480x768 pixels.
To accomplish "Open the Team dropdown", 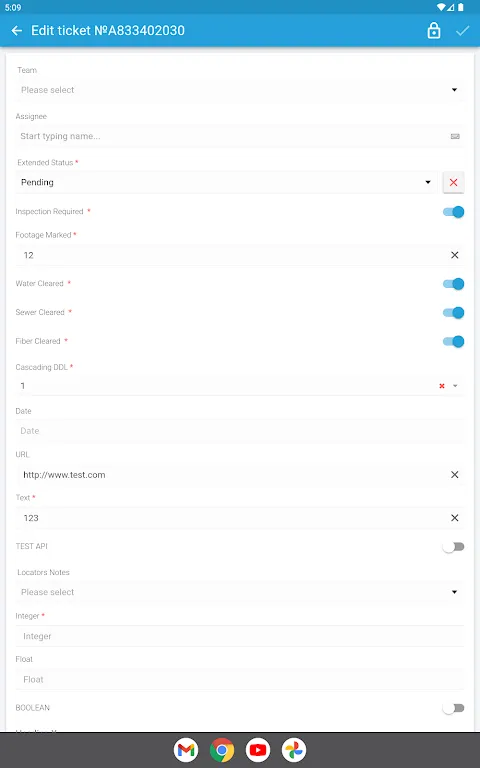I will [x=240, y=90].
